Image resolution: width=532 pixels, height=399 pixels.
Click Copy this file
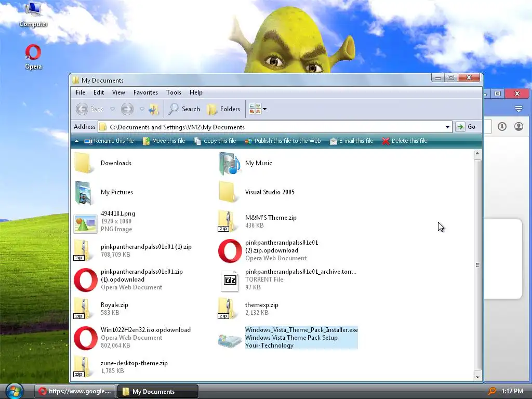point(215,141)
